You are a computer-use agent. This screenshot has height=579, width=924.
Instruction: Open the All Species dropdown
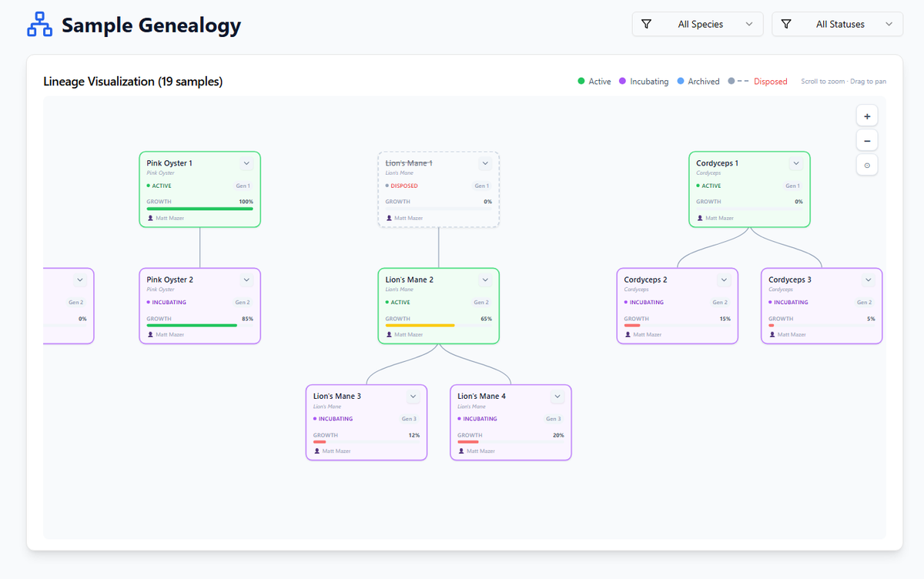(x=698, y=25)
